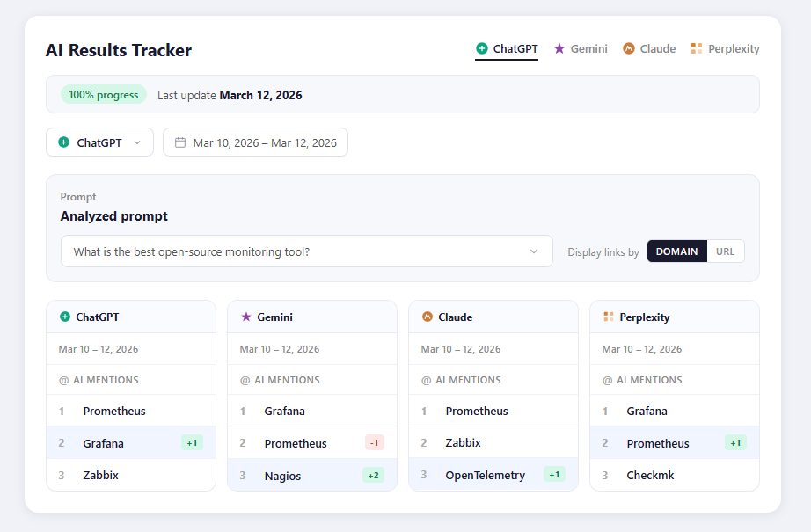Image resolution: width=811 pixels, height=532 pixels.
Task: Select Prometheus in the Gemini card
Action: pyautogui.click(x=312, y=442)
